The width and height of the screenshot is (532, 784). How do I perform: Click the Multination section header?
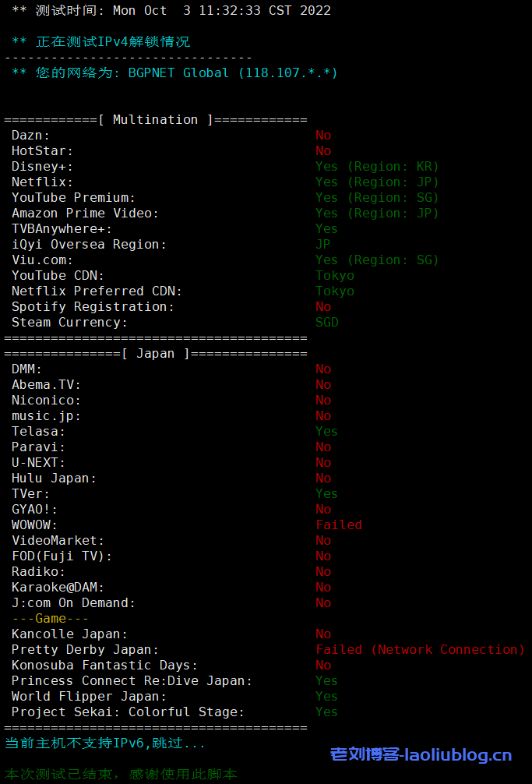point(156,119)
